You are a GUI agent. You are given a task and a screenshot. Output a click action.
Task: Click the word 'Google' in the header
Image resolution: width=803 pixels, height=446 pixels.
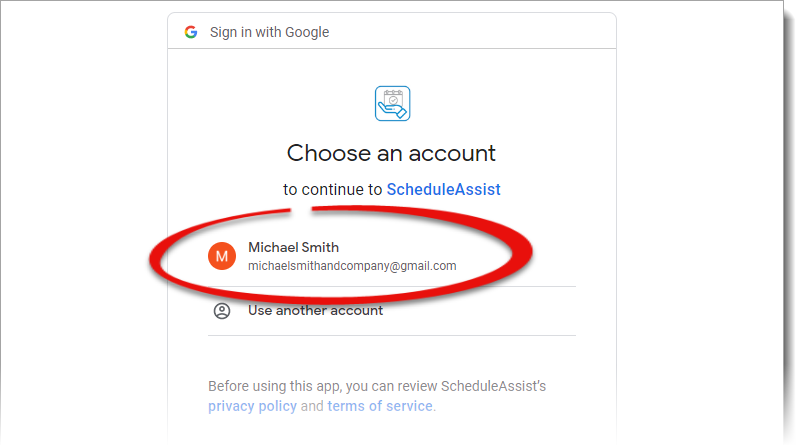pos(306,32)
